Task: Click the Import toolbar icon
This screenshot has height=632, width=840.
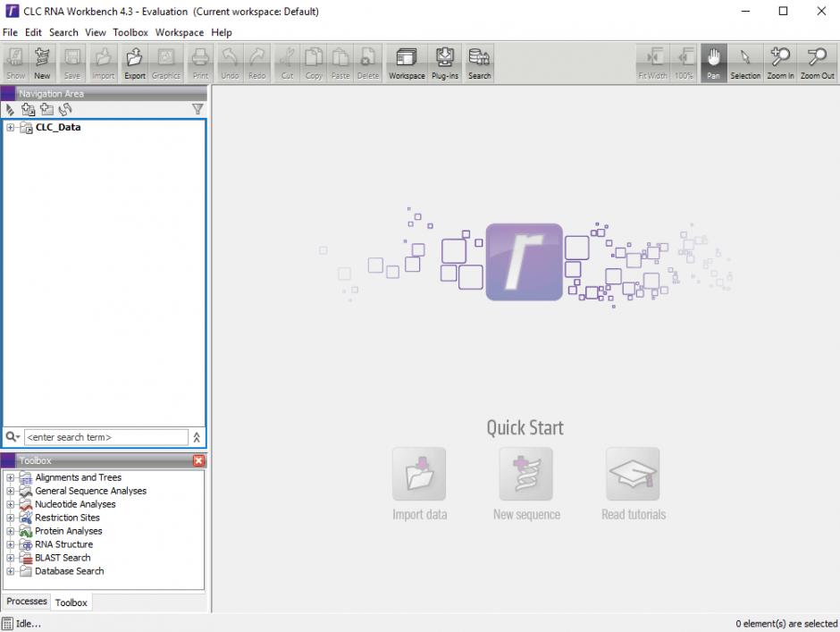Action: tap(103, 63)
